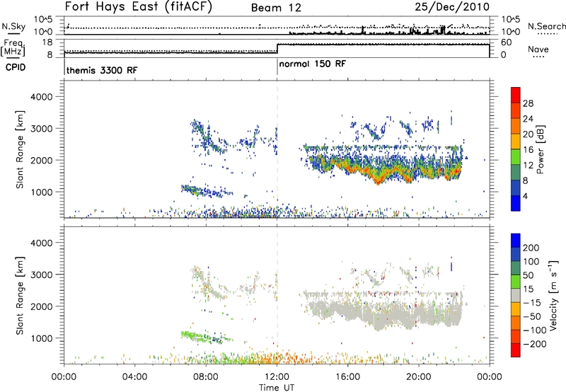This screenshot has height=392, width=566.
Task: Click the 'Velocity [m s-1]' color bar label
Action: (x=553, y=295)
